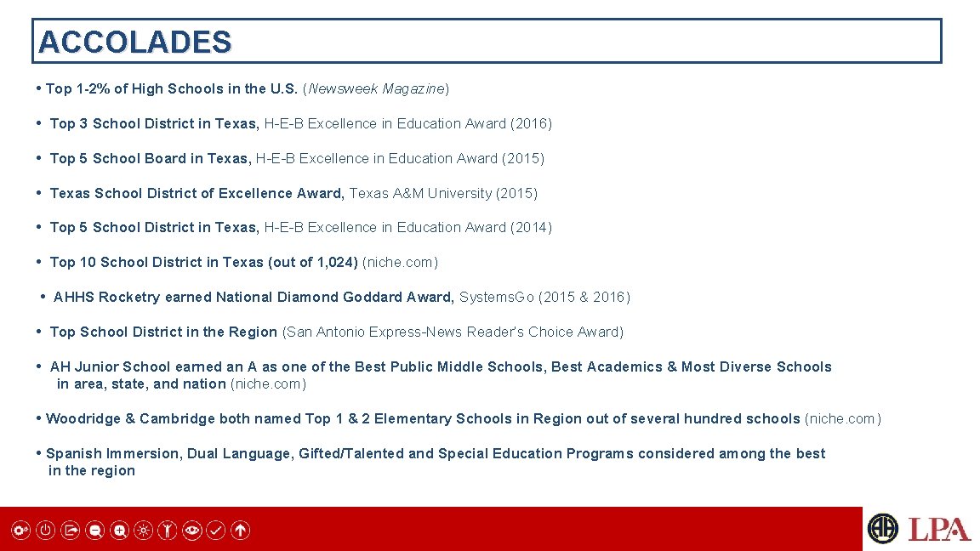Open the niche.com link for Top 10 District
Viewport: 980px width, 551px height.
pyautogui.click(x=400, y=262)
